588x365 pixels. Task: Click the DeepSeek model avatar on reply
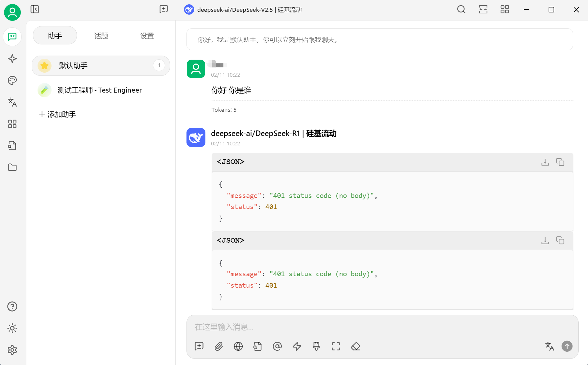coord(196,137)
